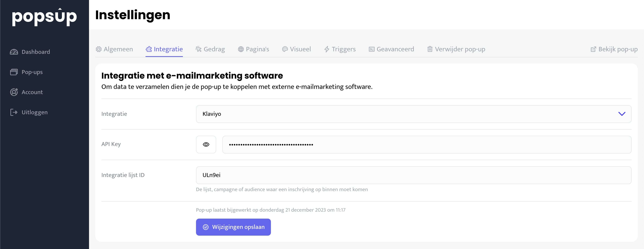Click the Algemeen gear icon
Viewport: 644px width, 249px height.
click(x=98, y=49)
